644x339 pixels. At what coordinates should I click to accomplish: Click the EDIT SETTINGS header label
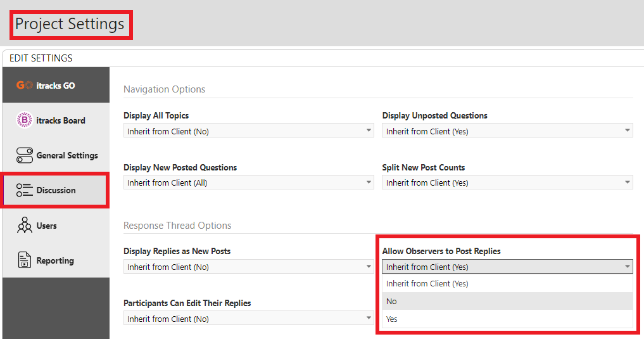point(41,58)
